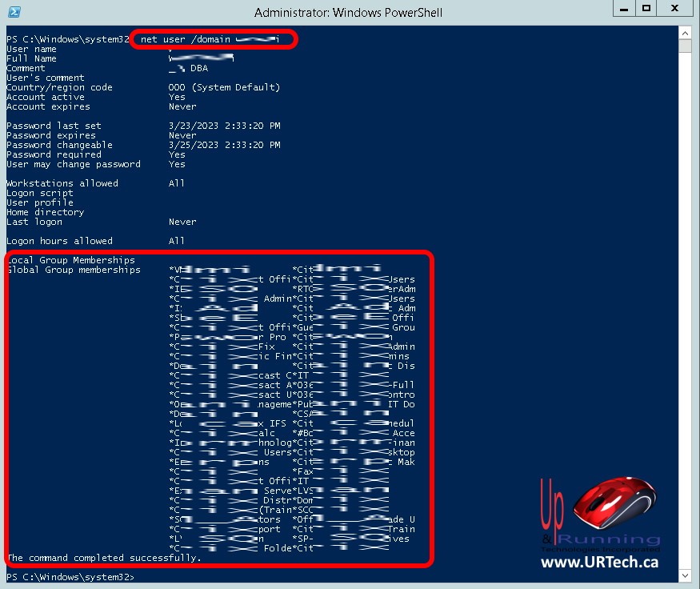The width and height of the screenshot is (700, 589).
Task: Click the scrollbar down arrow
Action: pos(685,576)
